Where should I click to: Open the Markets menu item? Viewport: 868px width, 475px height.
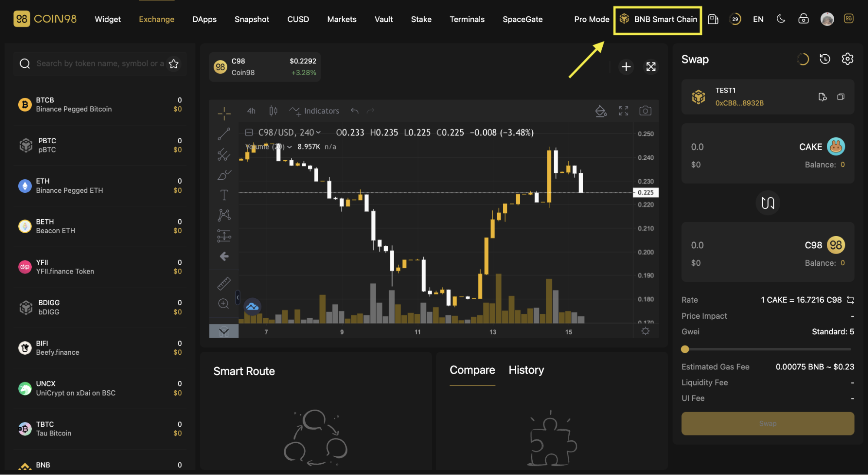click(x=342, y=20)
